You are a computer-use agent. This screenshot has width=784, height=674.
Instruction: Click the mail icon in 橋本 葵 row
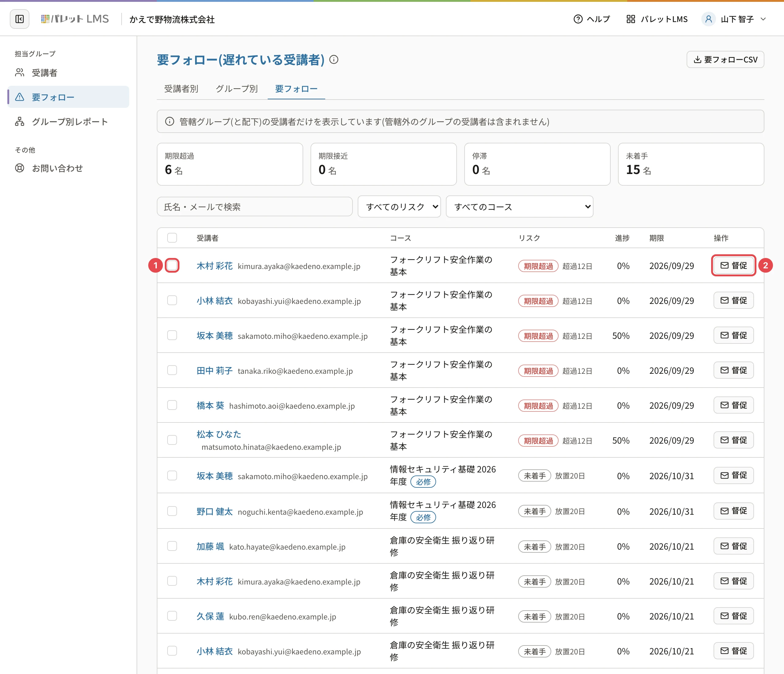[x=724, y=405]
